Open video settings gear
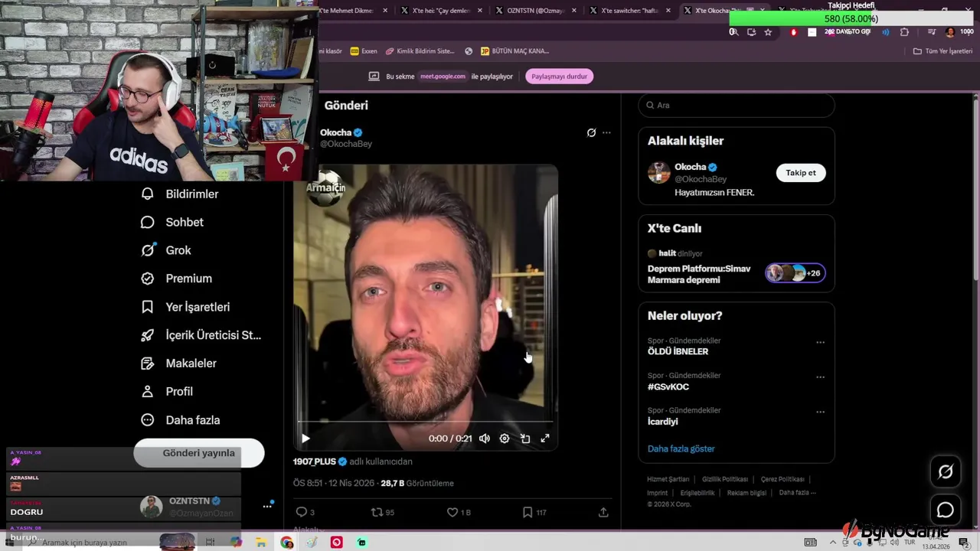The height and width of the screenshot is (551, 980). coord(505,439)
